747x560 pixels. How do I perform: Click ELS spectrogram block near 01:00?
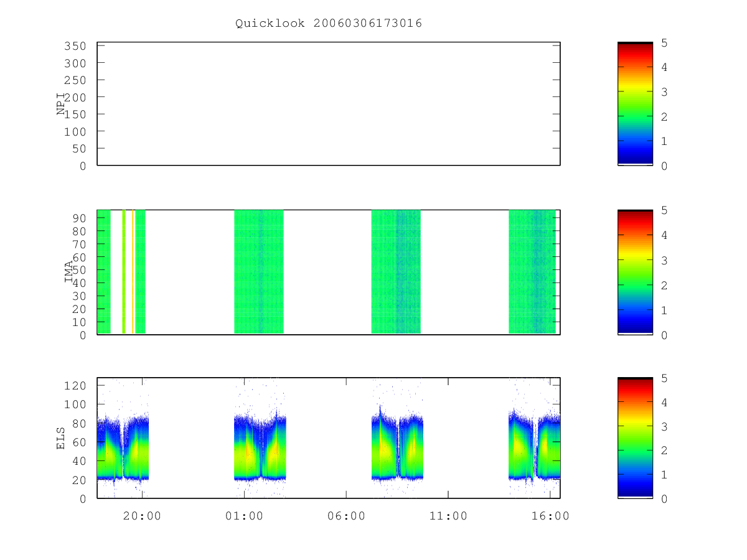(260, 445)
